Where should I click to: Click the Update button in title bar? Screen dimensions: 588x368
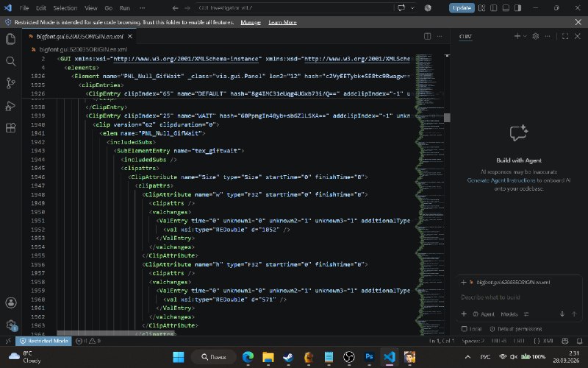462,8
